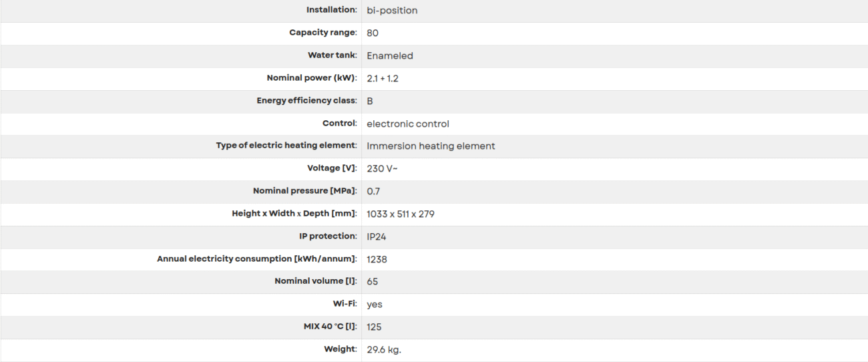Select Nominal power value 2.1 + 1.2
The height and width of the screenshot is (362, 868).
pos(383,78)
